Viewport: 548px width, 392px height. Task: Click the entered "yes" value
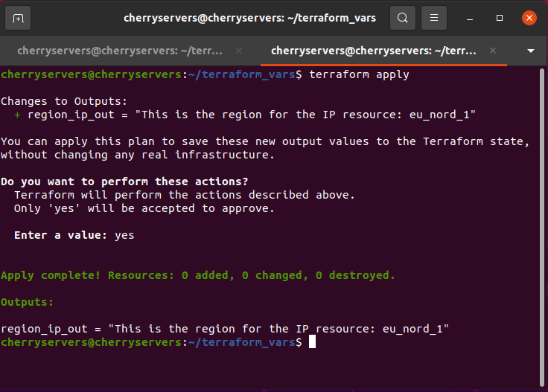click(124, 235)
